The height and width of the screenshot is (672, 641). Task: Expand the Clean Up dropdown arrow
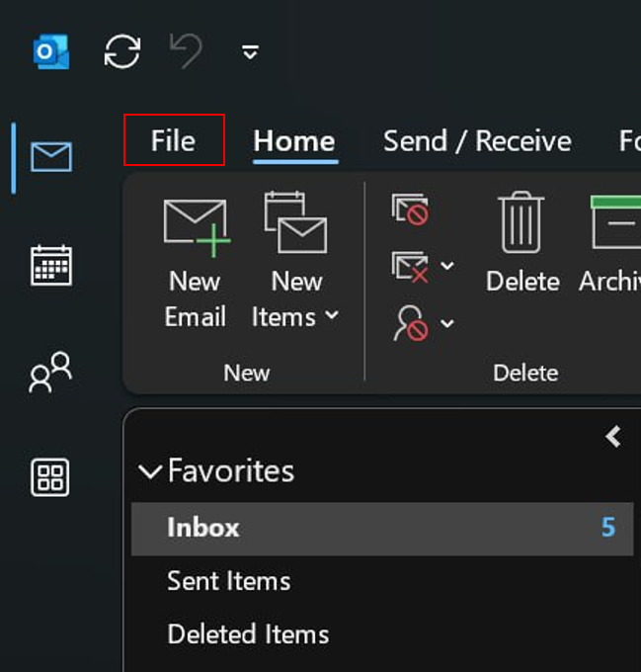click(x=447, y=266)
